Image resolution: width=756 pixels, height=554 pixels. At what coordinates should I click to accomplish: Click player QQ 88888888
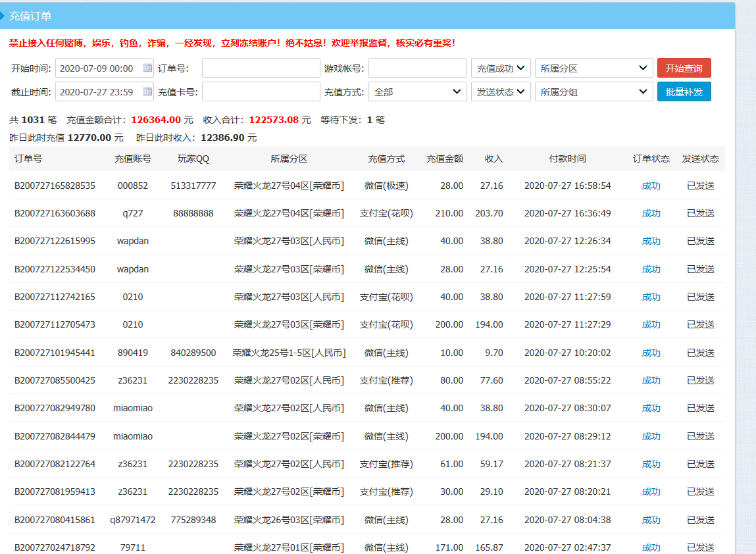(x=193, y=213)
